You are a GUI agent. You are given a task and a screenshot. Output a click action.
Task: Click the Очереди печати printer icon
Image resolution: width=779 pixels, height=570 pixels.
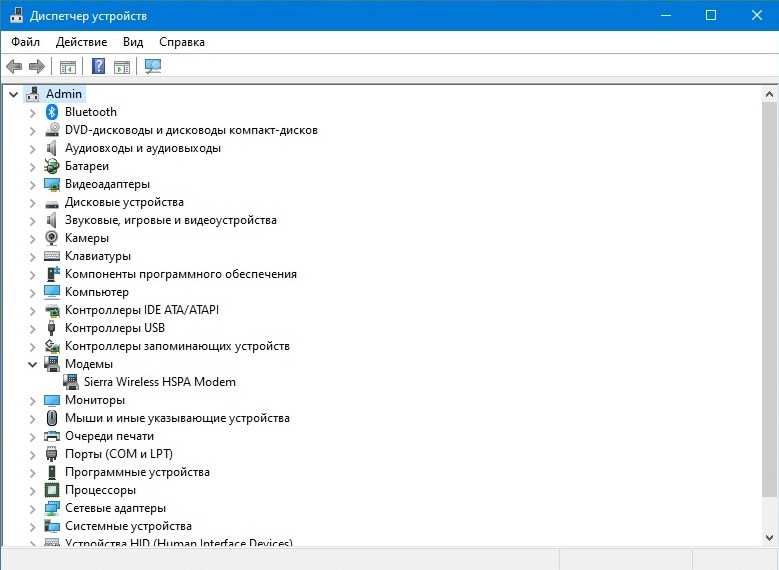coord(52,436)
